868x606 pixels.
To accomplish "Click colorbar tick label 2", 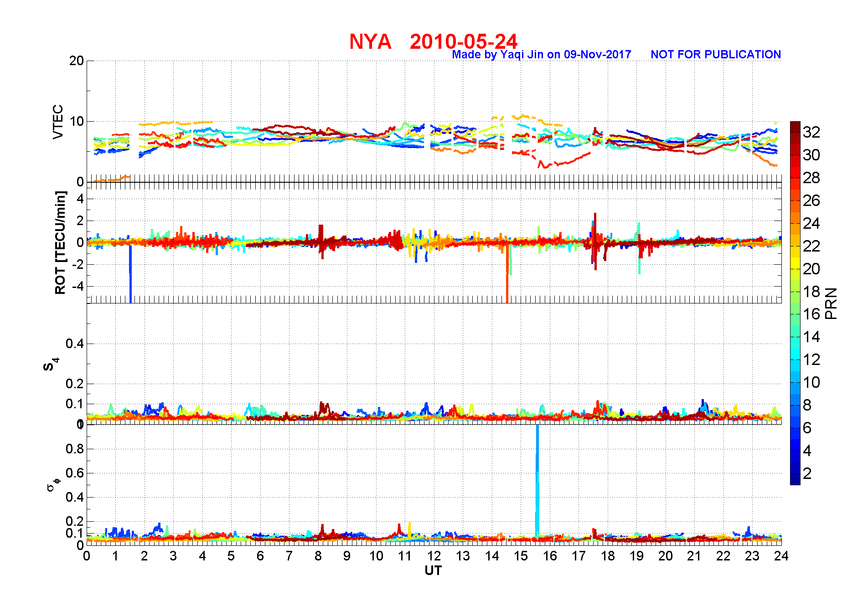I will pos(807,473).
